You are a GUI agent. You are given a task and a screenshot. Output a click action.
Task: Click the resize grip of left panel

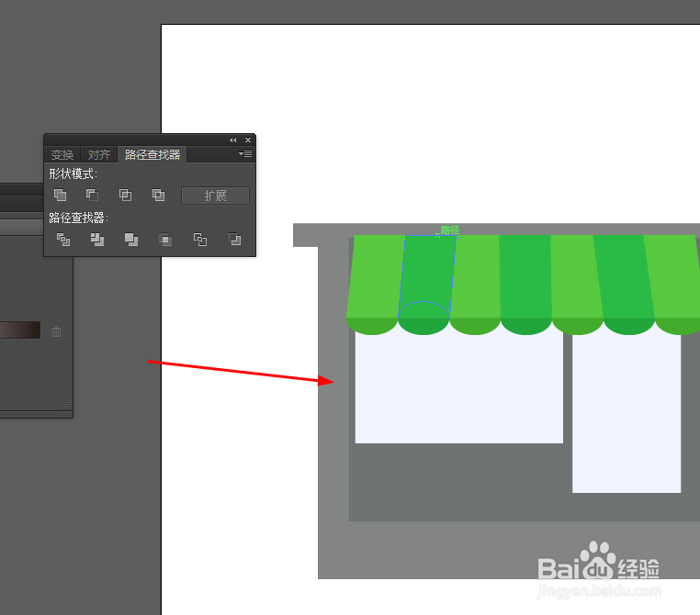click(x=67, y=405)
